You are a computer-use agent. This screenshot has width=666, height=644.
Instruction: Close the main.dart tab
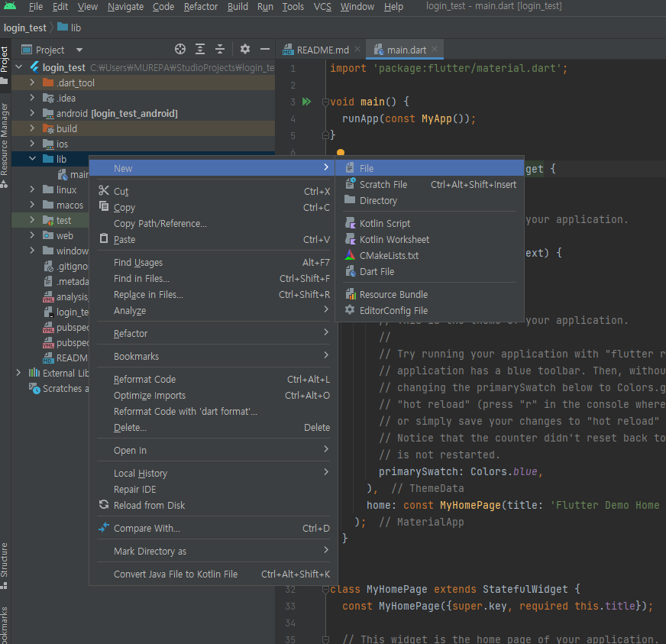[435, 50]
